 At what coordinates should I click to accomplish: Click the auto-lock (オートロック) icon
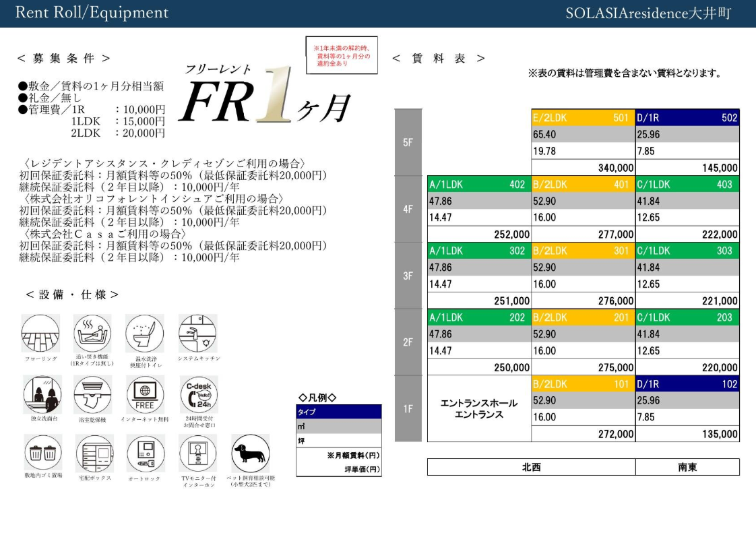tap(145, 453)
